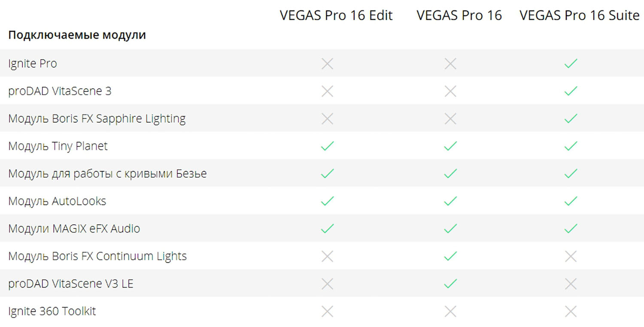Click the MAGIX eFX Audio checkmark in Suite column
644x327 pixels.
(x=571, y=229)
